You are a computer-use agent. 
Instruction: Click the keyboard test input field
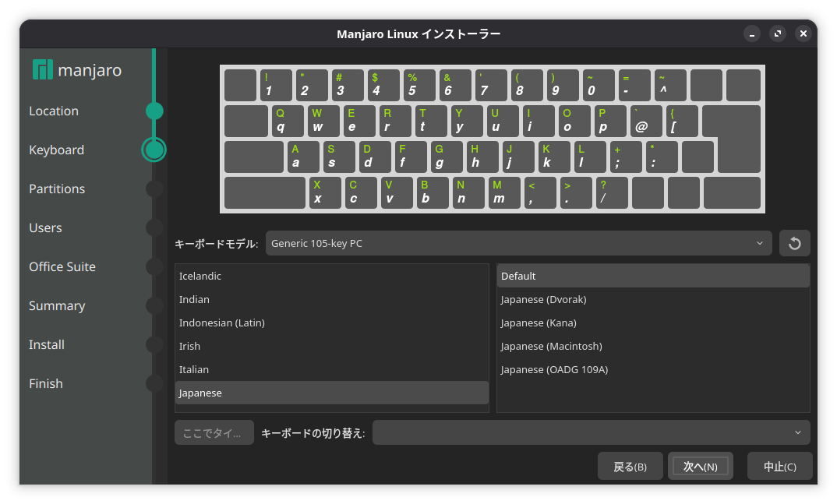[214, 432]
